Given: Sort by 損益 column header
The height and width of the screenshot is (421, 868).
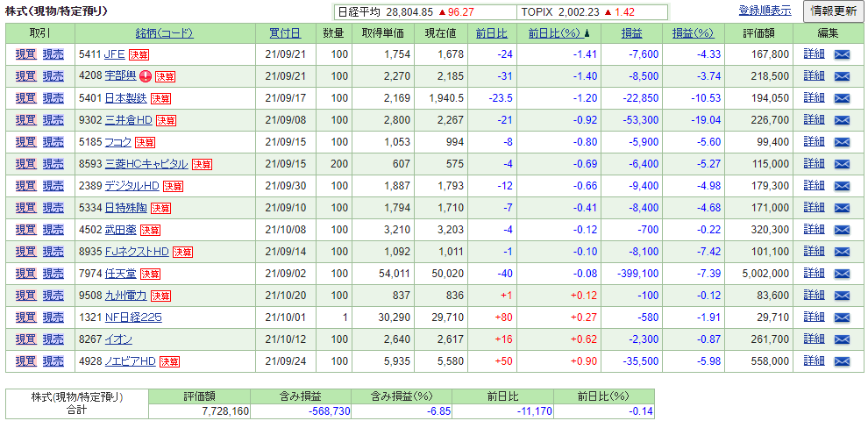Looking at the screenshot, I should coord(631,33).
